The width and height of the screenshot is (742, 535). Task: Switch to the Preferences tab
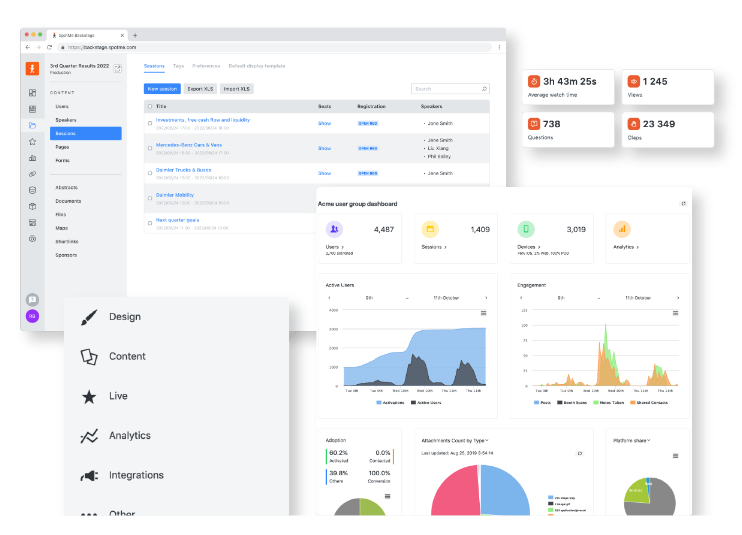click(206, 66)
